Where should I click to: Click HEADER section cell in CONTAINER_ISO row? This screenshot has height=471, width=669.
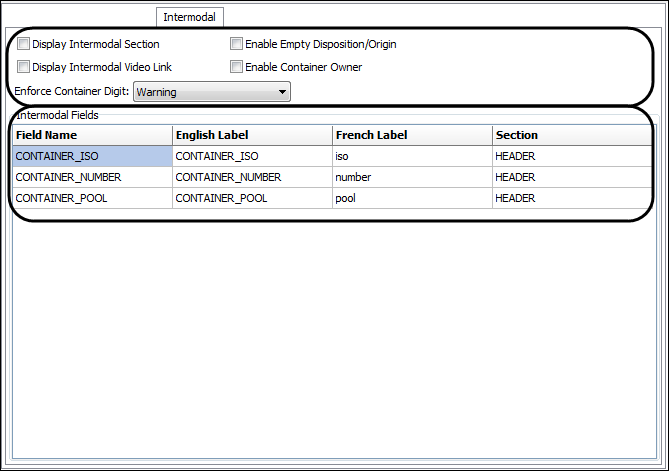point(572,156)
